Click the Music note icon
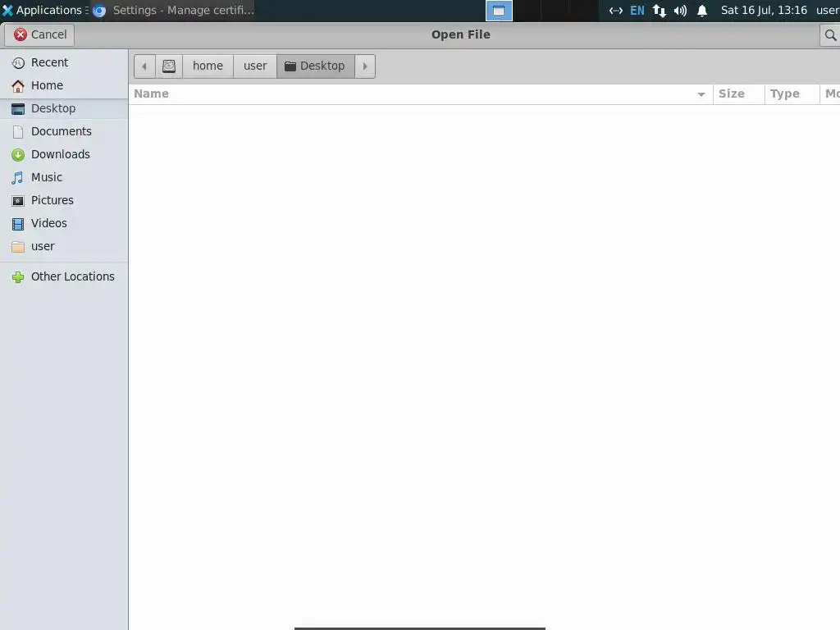Image resolution: width=840 pixels, height=630 pixels. click(18, 178)
